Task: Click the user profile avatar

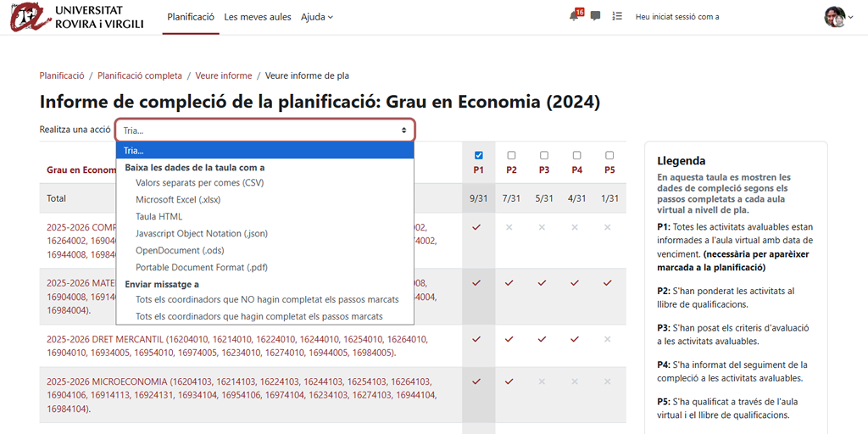Action: pyautogui.click(x=834, y=16)
